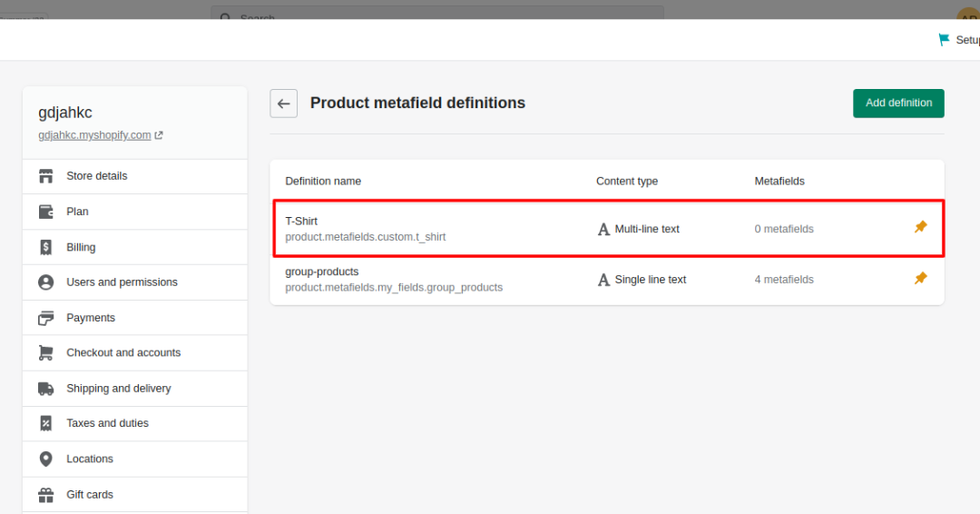
Task: Click Add definition button
Action: [x=898, y=104]
